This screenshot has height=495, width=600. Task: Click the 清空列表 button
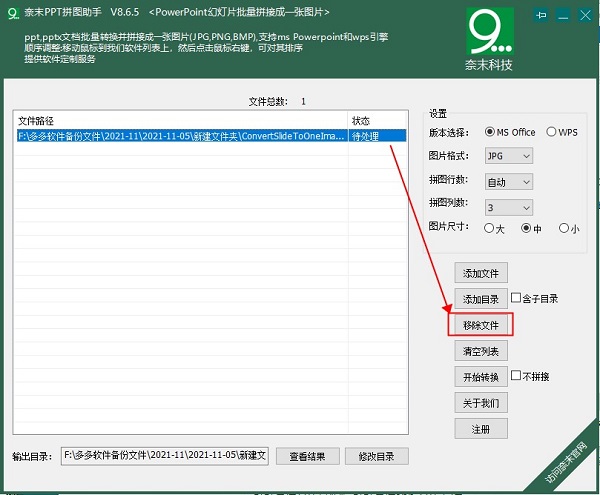481,351
